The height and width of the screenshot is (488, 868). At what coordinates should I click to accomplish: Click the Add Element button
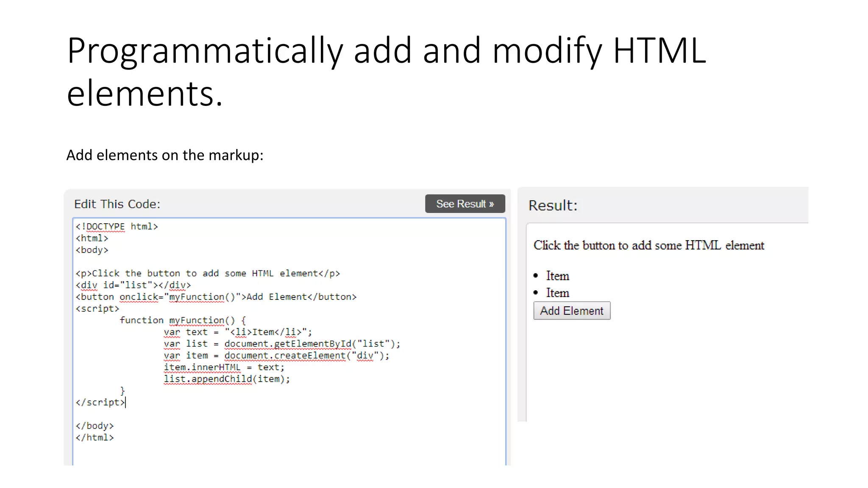pyautogui.click(x=572, y=311)
